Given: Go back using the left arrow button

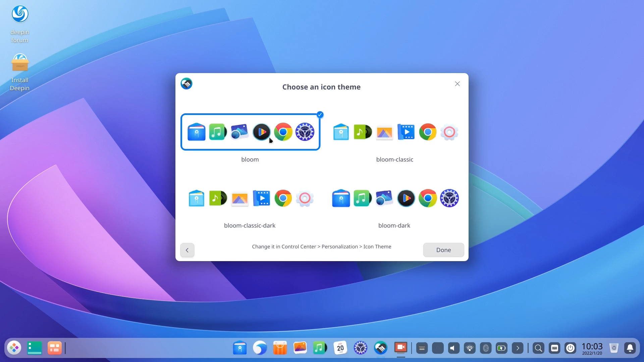Looking at the screenshot, I should [187, 250].
